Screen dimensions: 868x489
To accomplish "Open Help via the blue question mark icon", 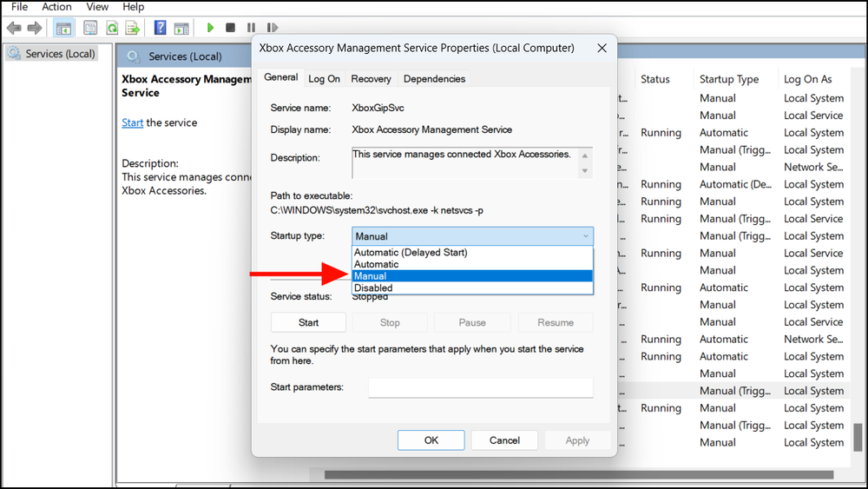I will coord(161,28).
